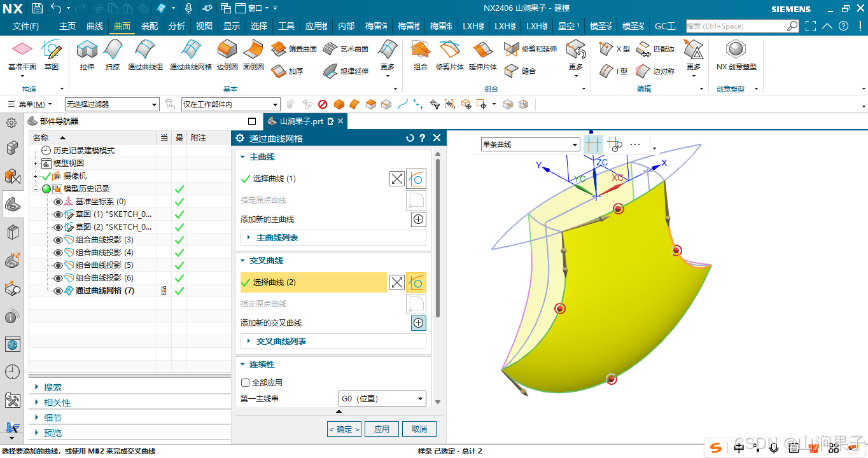868x458 pixels.
Task: Click the 修剪和延伸 tool
Action: tap(530, 49)
